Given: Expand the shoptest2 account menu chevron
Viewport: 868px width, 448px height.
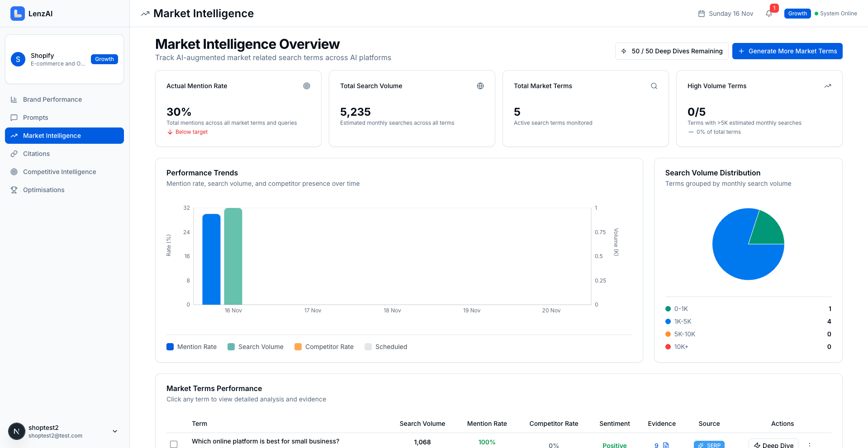Looking at the screenshot, I should (114, 431).
